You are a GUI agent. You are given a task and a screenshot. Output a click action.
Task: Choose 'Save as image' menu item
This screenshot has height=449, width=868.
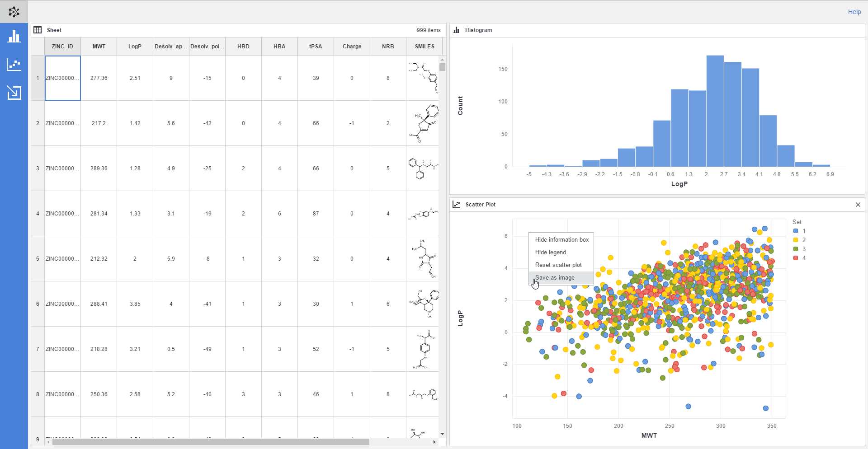tap(555, 278)
